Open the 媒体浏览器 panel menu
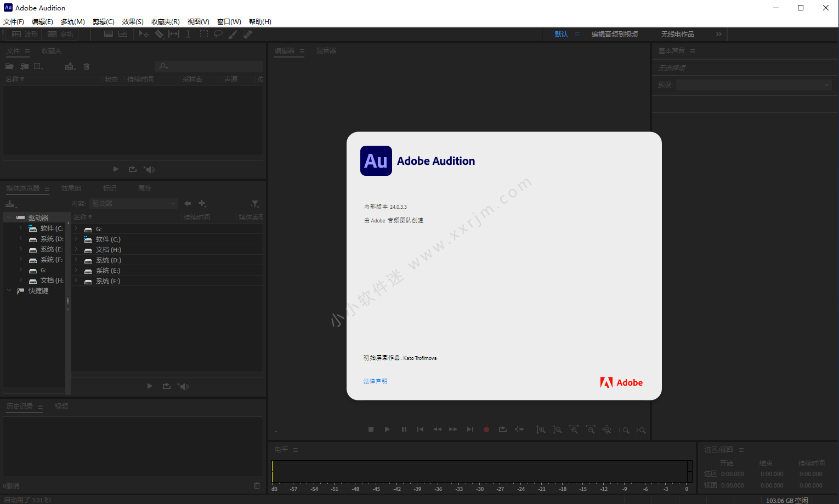The width and height of the screenshot is (839, 504). point(47,188)
